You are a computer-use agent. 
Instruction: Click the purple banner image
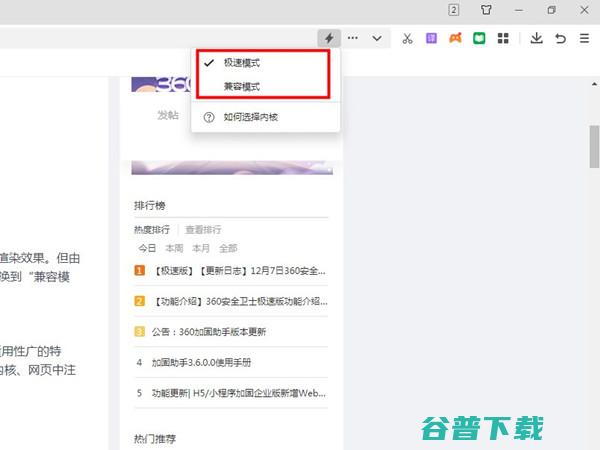[232, 168]
